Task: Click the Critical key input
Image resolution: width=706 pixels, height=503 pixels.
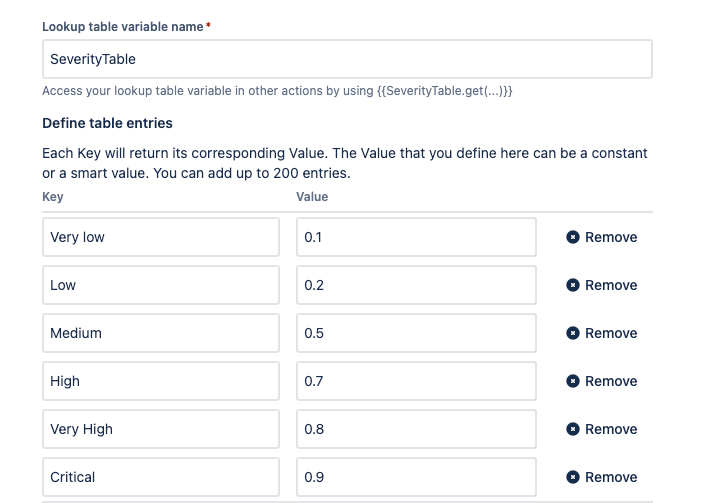Action: tap(161, 477)
